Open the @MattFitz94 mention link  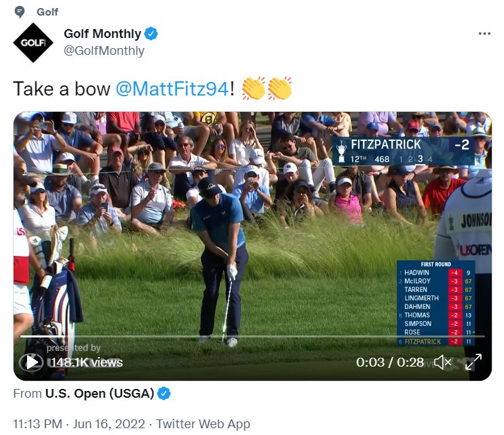(172, 89)
